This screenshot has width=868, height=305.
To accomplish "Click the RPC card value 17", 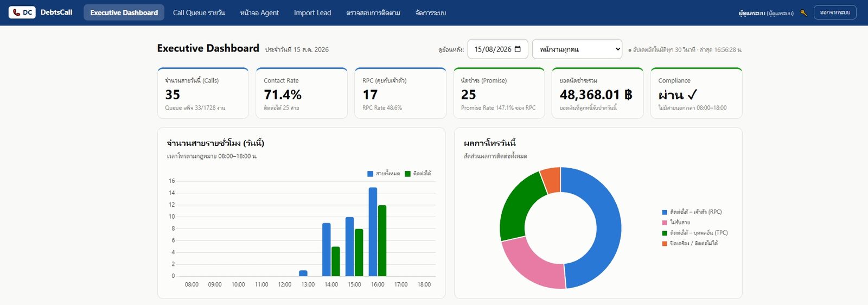I will pos(370,94).
